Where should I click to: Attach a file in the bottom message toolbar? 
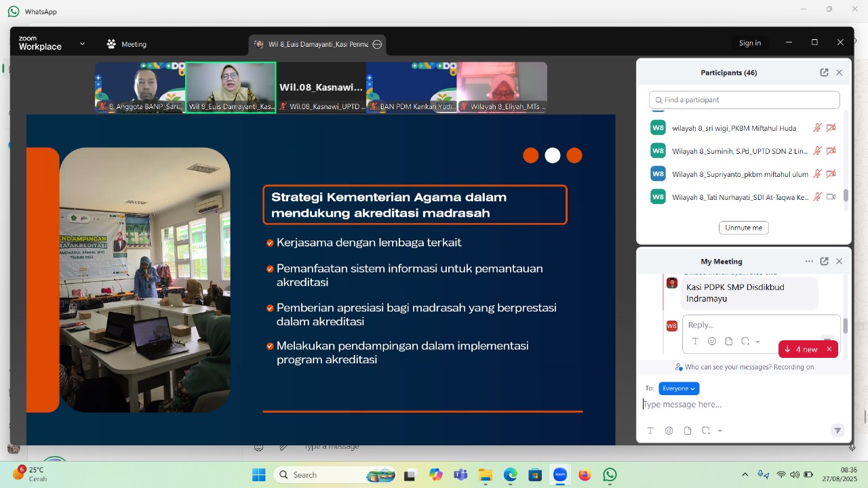pos(688,430)
